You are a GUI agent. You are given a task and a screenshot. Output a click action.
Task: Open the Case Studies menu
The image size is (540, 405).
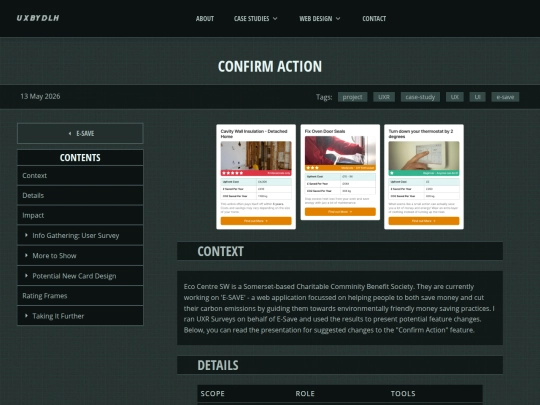(251, 19)
